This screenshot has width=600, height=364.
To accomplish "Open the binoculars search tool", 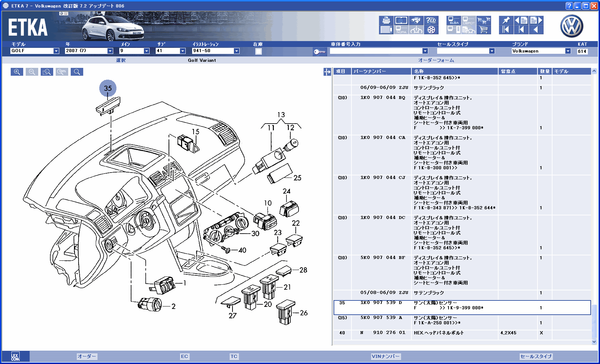I will (416, 20).
